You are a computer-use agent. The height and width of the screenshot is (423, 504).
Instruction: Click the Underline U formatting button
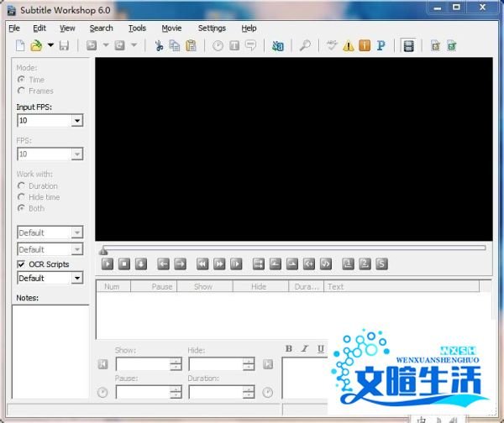pos(321,348)
